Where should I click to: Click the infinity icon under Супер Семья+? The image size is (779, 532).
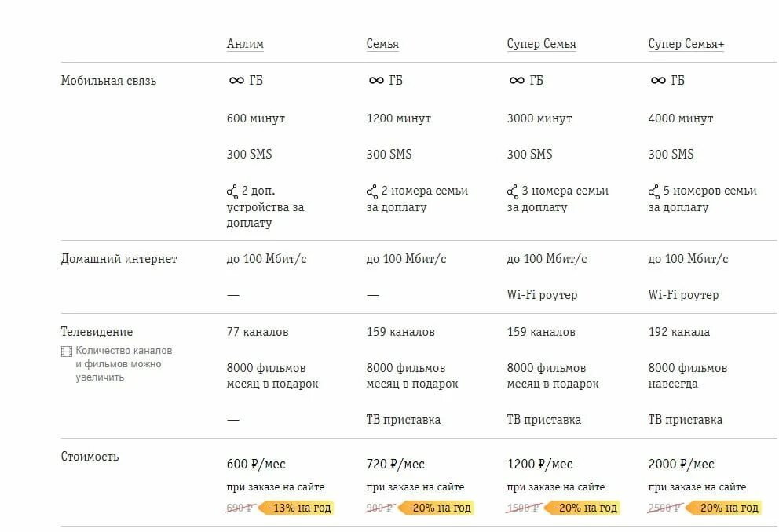click(657, 81)
